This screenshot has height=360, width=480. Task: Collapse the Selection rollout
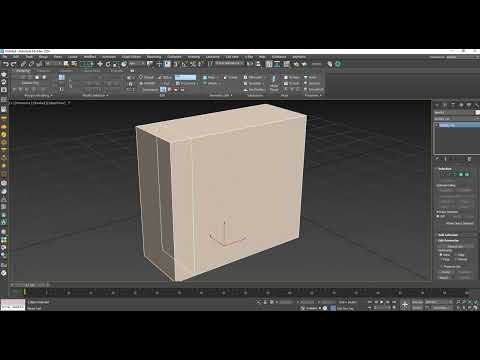(445, 169)
